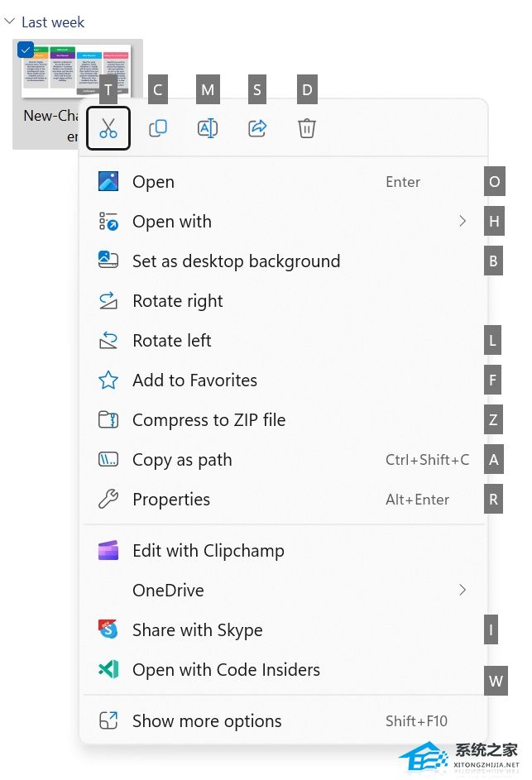Image resolution: width=532 pixels, height=780 pixels.
Task: Select Set as desktop background
Action: 236,261
